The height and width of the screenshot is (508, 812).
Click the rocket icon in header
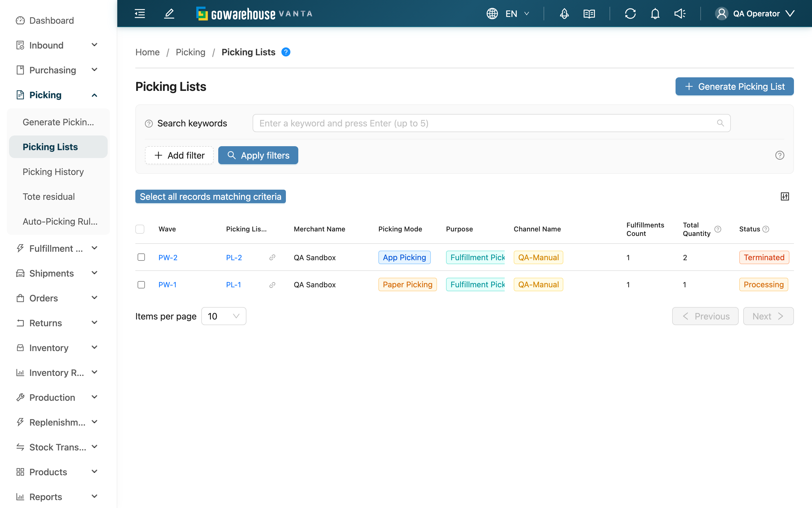tap(564, 14)
